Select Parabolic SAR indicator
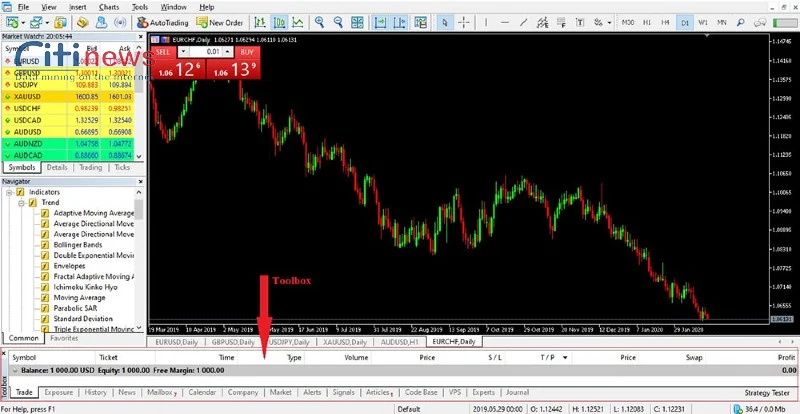Screen dimensions: 800x414 [75, 308]
